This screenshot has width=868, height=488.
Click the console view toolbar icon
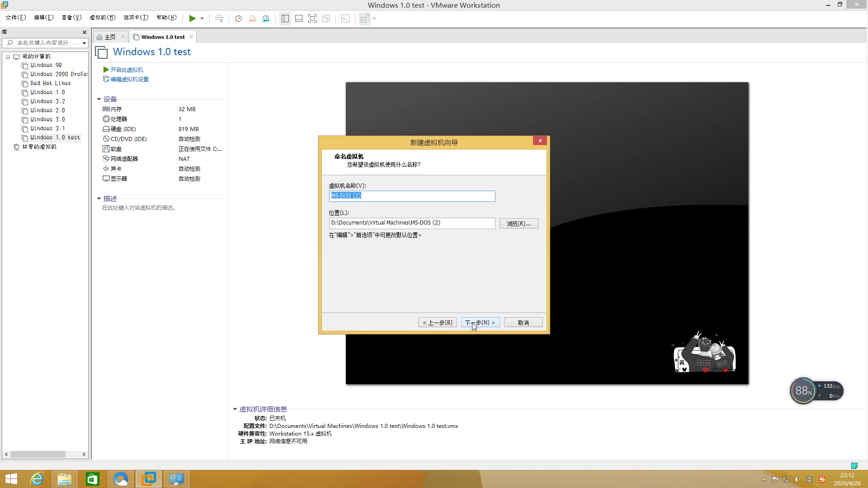[345, 19]
